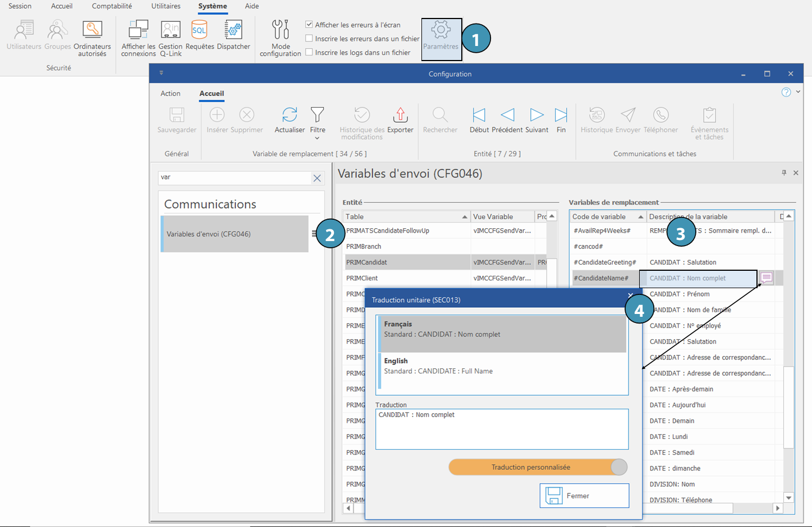
Task: Open the Action tab in Configuration
Action: point(171,94)
